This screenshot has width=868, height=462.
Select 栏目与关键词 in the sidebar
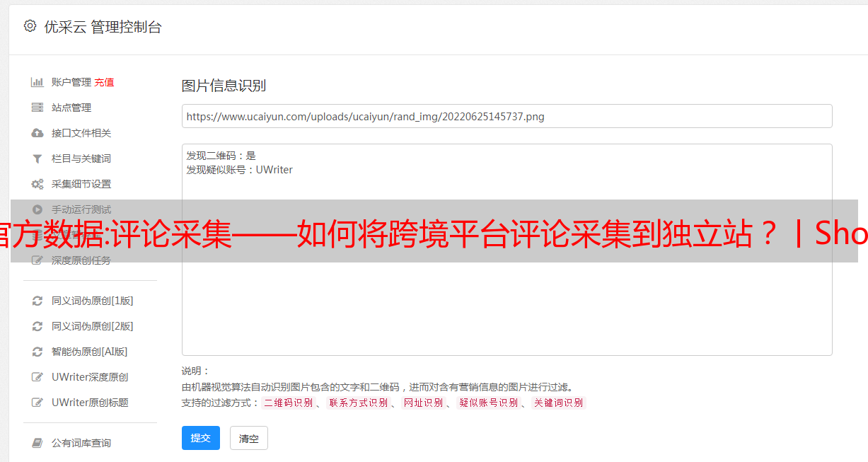click(x=81, y=158)
